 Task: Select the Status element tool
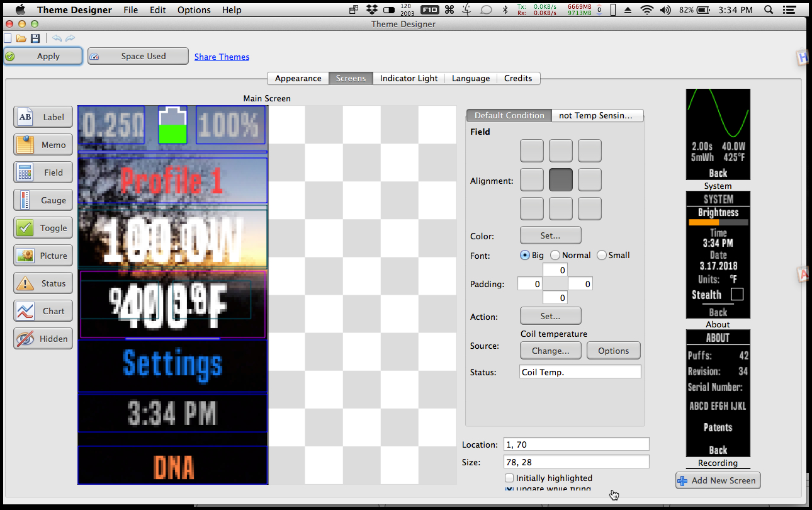pos(43,283)
